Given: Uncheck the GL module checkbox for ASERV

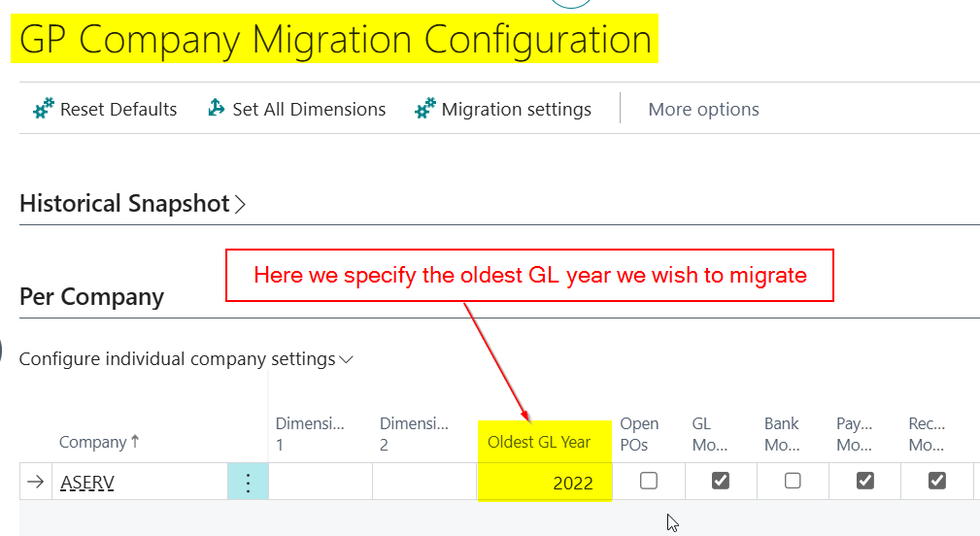Looking at the screenshot, I should pos(721,481).
